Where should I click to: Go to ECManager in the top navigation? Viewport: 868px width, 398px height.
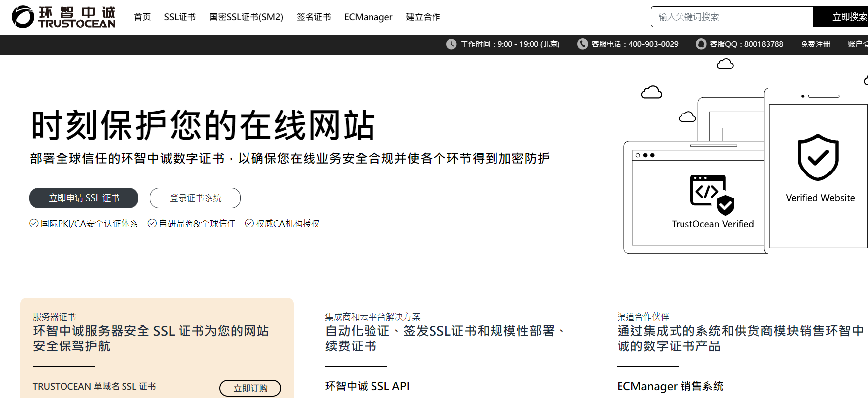pos(368,17)
